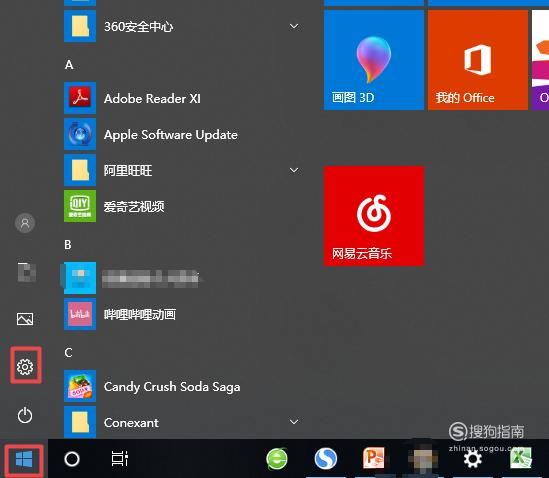Click the Apple Software Update icon
The image size is (549, 478).
(x=80, y=134)
